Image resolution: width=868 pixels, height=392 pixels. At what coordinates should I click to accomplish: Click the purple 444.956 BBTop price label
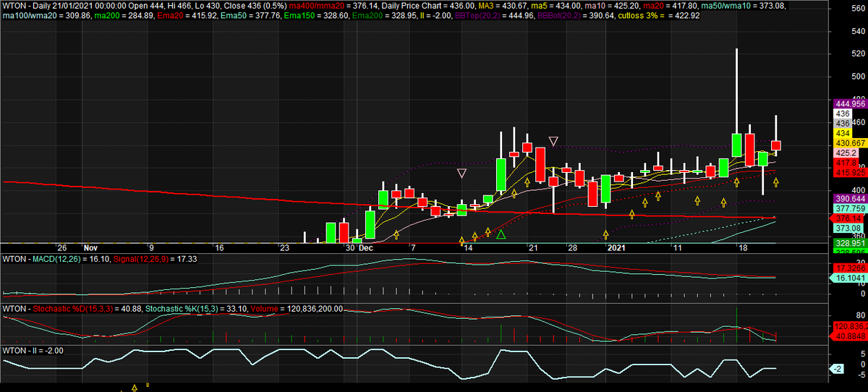click(x=851, y=103)
